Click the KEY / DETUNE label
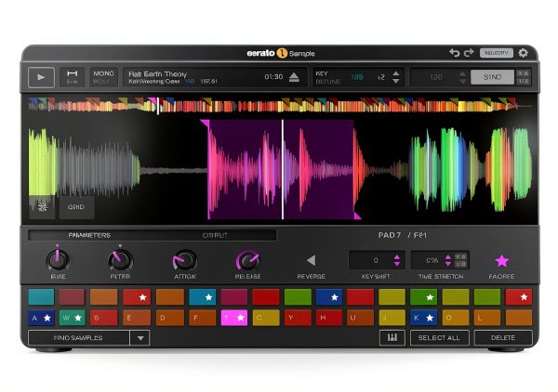This screenshot has width=558, height=392. pyautogui.click(x=327, y=77)
